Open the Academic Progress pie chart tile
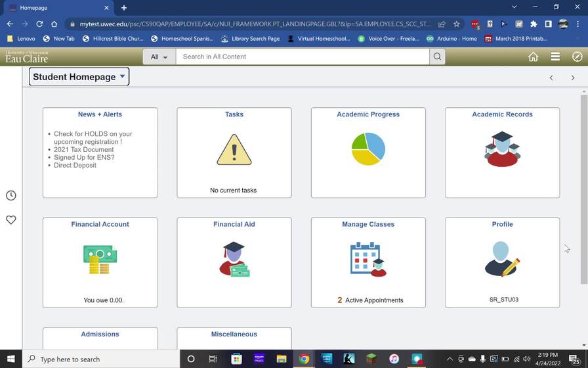This screenshot has width=588, height=368. click(368, 152)
